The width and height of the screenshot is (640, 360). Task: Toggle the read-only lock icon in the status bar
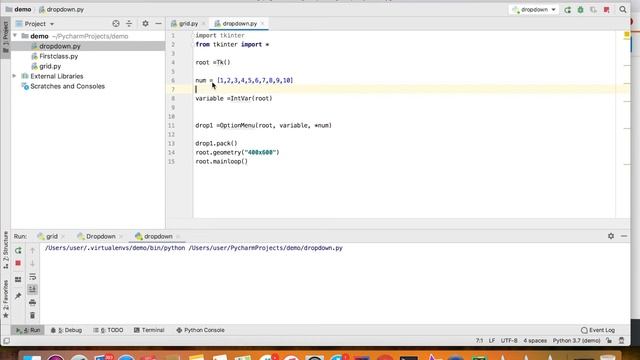[609, 340]
